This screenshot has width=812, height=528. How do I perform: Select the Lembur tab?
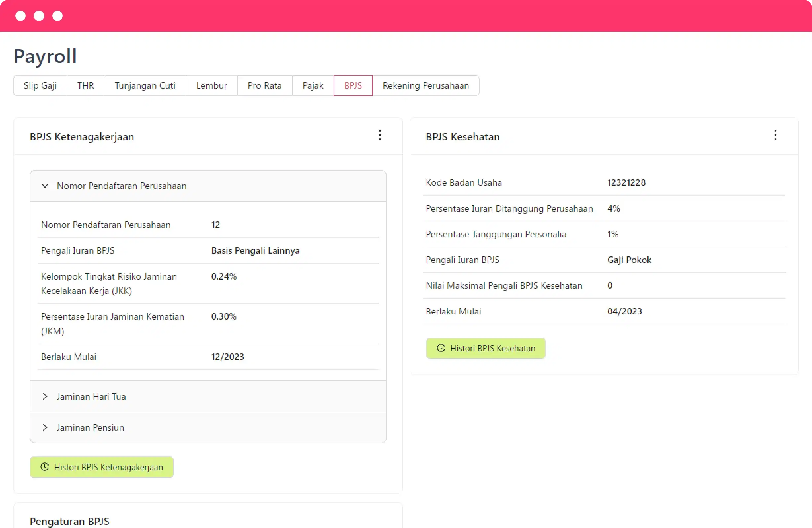[x=211, y=85]
